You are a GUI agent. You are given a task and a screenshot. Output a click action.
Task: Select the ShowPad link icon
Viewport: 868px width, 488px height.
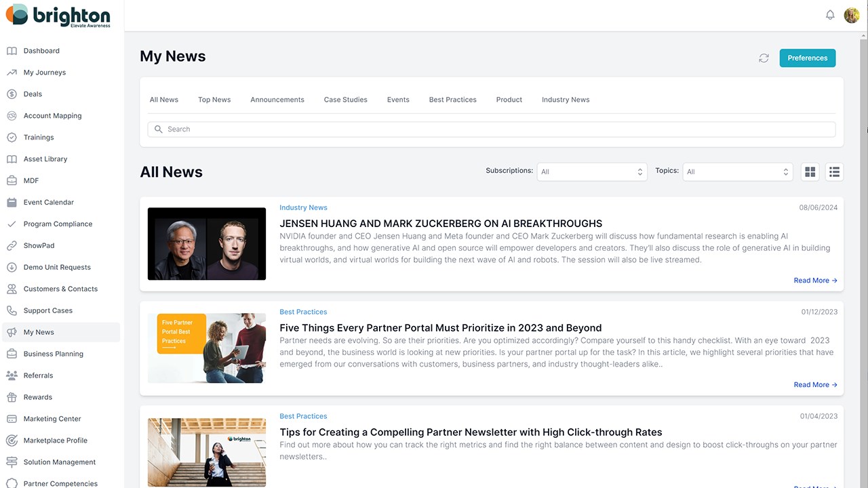(12, 246)
